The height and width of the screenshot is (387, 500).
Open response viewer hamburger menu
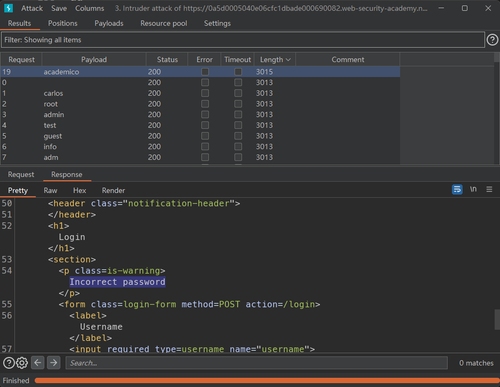click(x=489, y=189)
